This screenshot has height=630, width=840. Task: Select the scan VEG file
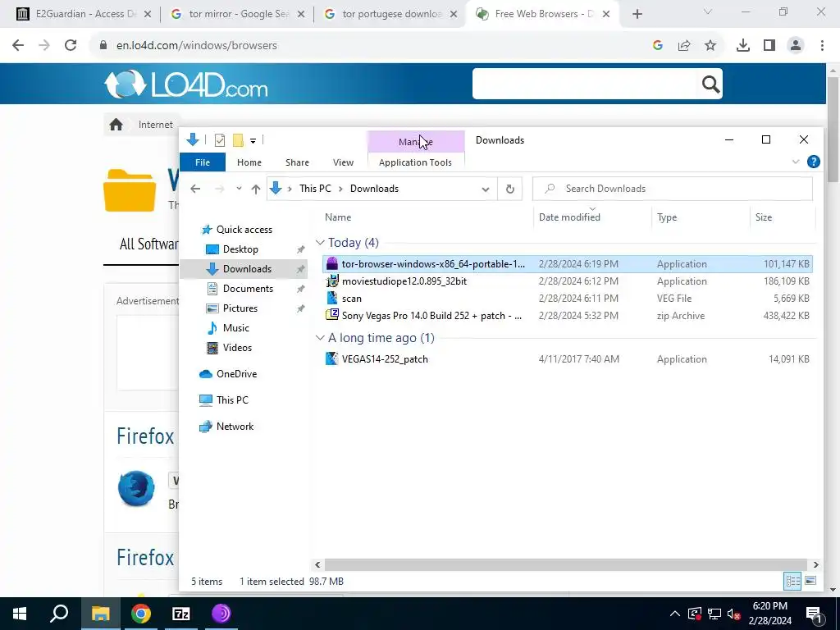pyautogui.click(x=568, y=299)
